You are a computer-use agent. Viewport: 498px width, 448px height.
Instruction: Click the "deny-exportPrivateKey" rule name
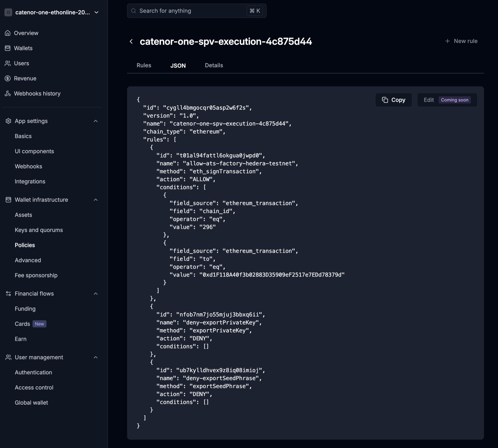tap(221, 323)
